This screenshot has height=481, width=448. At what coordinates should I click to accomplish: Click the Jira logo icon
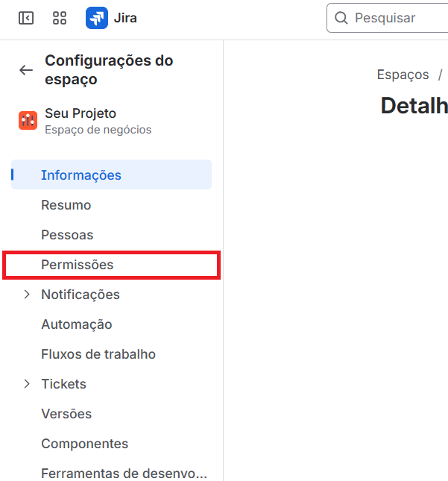(x=97, y=18)
